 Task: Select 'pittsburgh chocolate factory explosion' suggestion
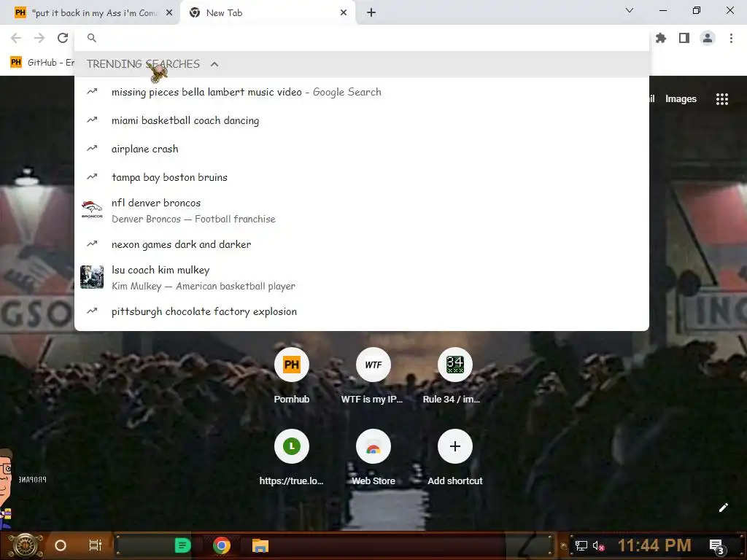point(362,311)
